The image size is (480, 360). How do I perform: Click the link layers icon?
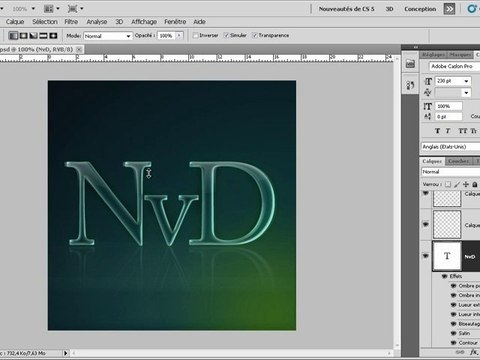[460, 352]
